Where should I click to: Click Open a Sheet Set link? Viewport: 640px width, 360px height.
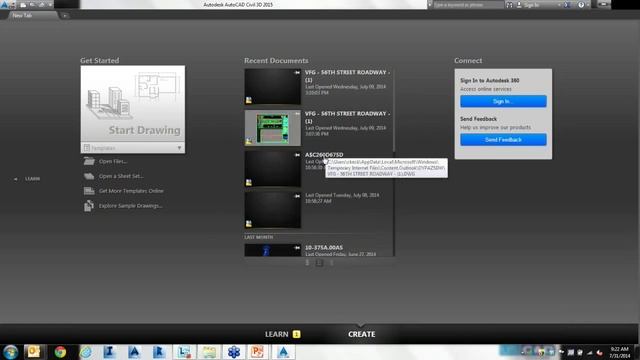click(x=121, y=176)
